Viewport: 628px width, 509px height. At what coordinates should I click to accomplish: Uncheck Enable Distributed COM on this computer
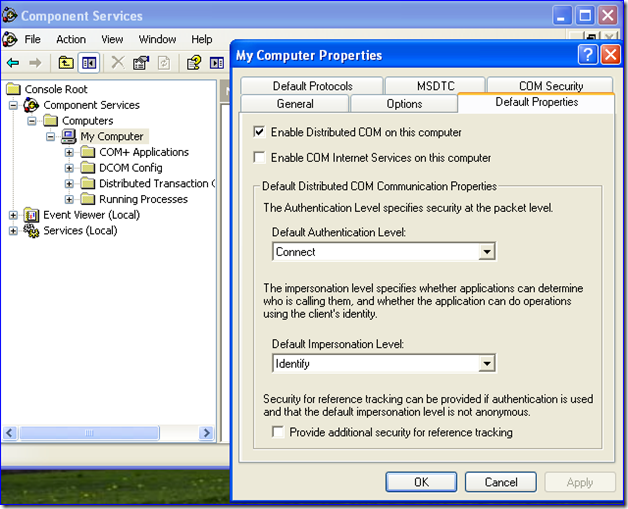point(259,132)
